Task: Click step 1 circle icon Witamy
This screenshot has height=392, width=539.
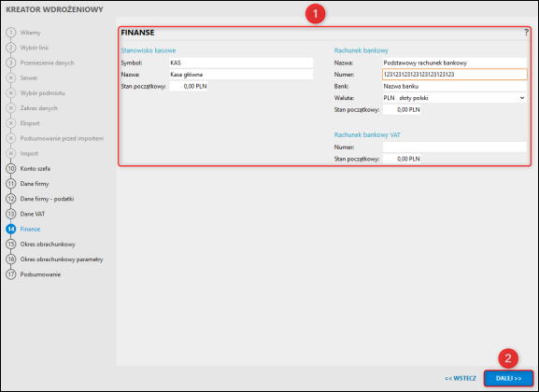Action: (x=11, y=33)
